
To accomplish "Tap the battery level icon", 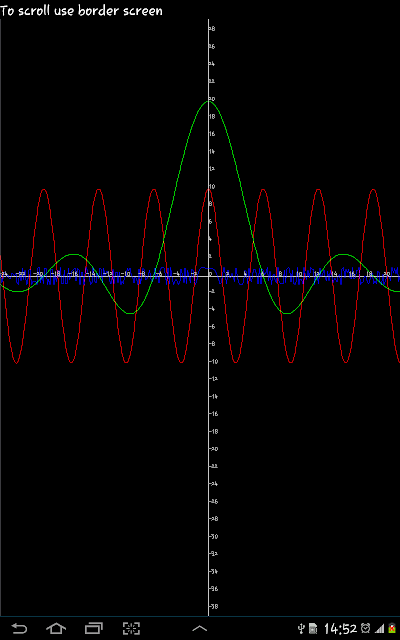I will click(x=392, y=629).
